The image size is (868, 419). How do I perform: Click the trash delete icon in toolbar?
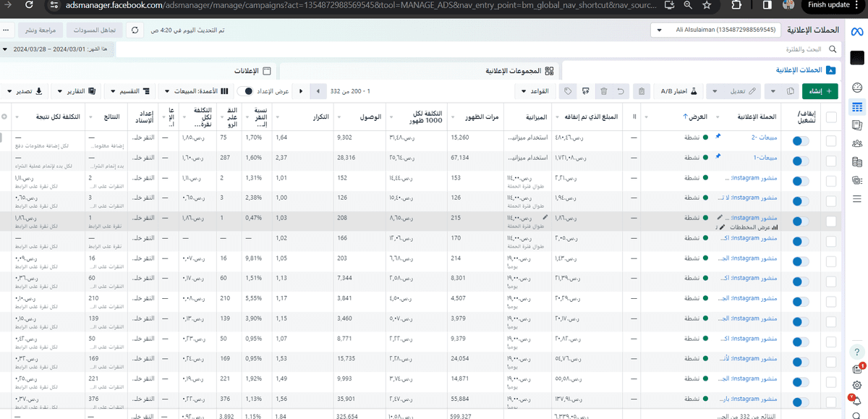click(603, 92)
